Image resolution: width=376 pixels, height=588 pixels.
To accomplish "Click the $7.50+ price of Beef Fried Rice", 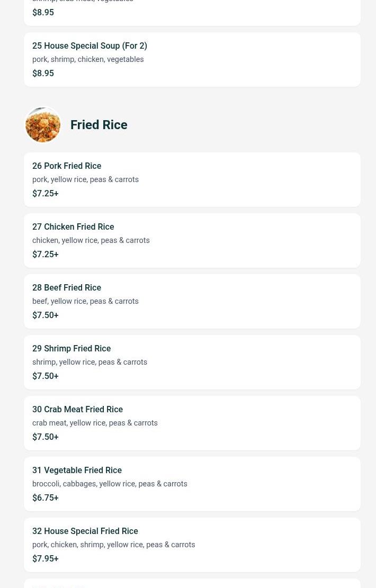I will coord(46,315).
